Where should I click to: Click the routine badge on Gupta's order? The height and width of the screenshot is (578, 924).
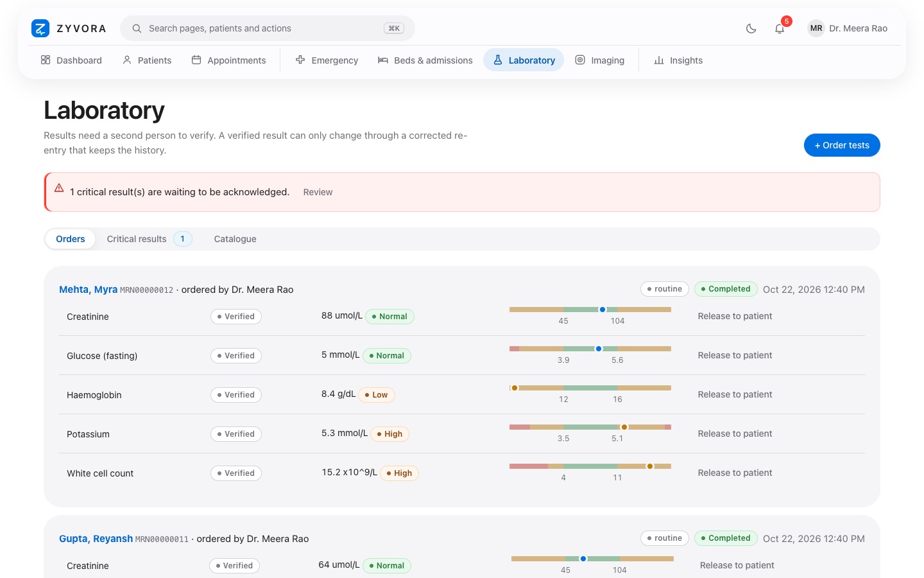665,538
